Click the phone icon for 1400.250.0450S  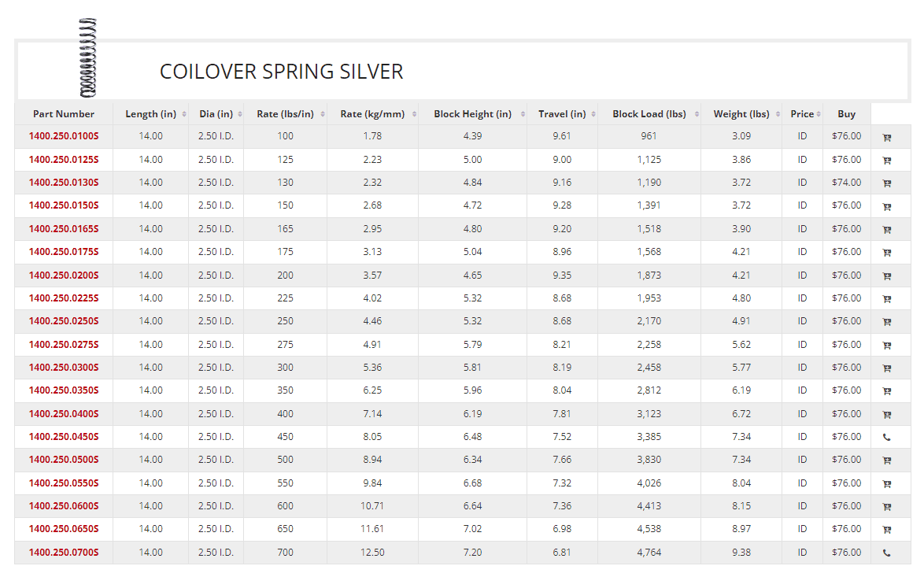pyautogui.click(x=886, y=438)
